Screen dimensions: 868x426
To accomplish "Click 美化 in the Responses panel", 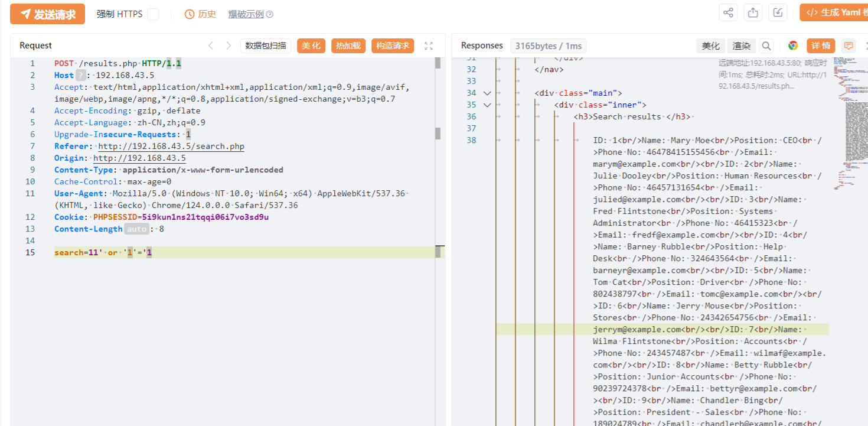I will tap(710, 45).
